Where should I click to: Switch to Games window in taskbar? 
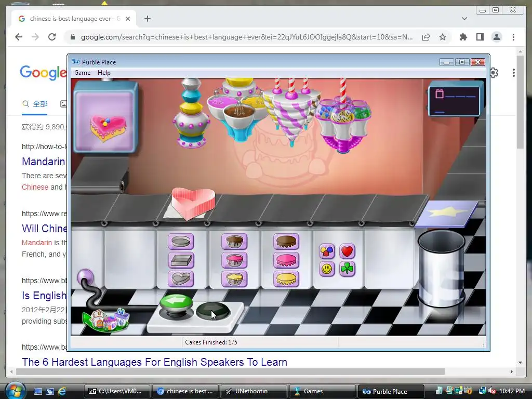click(322, 391)
